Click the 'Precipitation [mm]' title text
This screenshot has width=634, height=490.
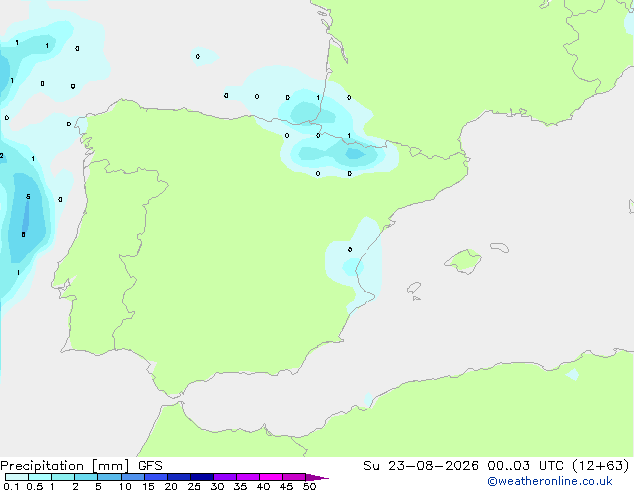coord(65,466)
